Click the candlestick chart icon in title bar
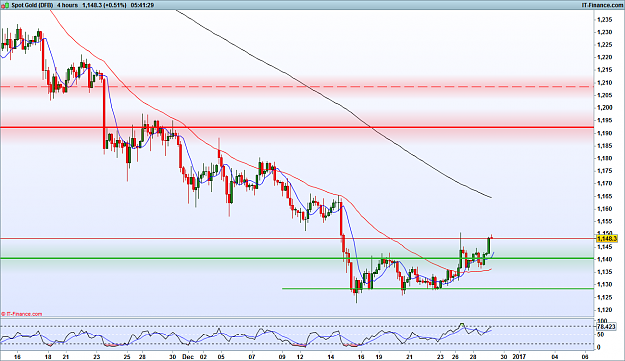Image resolution: width=625 pixels, height=361 pixels. (5, 5)
